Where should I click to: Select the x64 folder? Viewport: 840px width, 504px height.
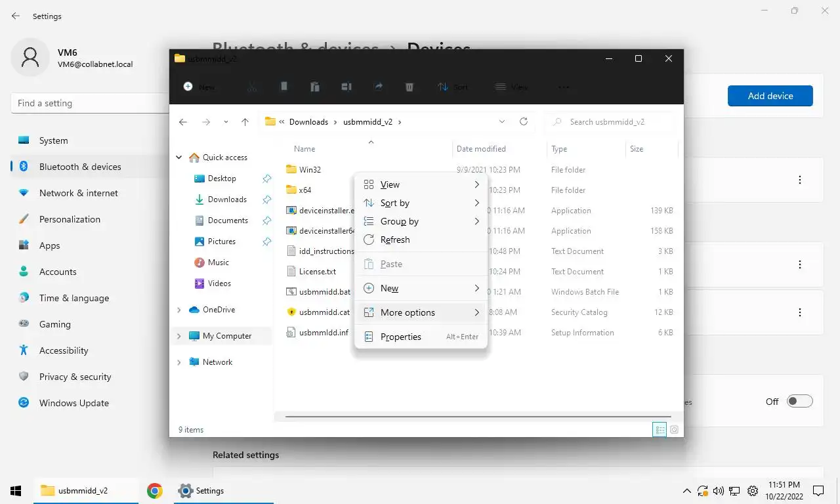coord(299,190)
